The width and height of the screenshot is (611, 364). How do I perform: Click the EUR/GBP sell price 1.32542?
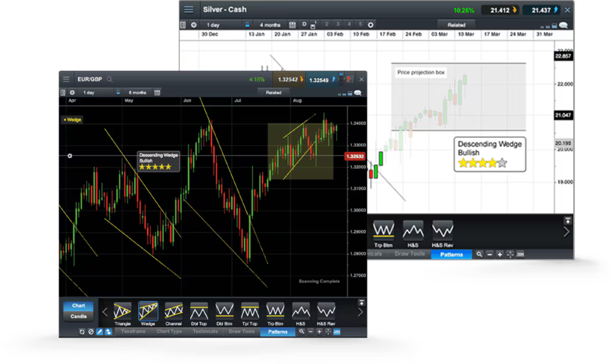coord(289,79)
